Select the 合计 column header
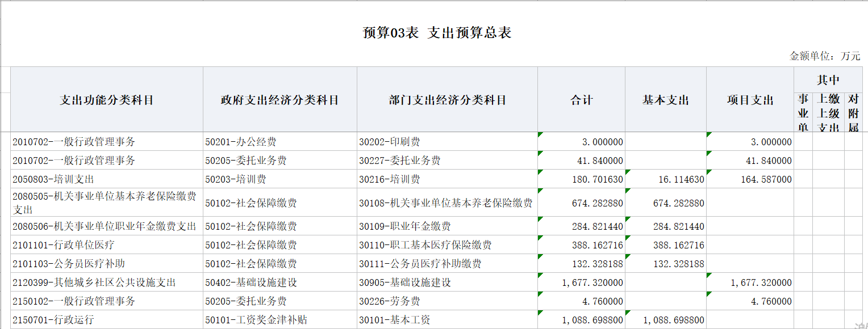The image size is (868, 329). [x=581, y=100]
